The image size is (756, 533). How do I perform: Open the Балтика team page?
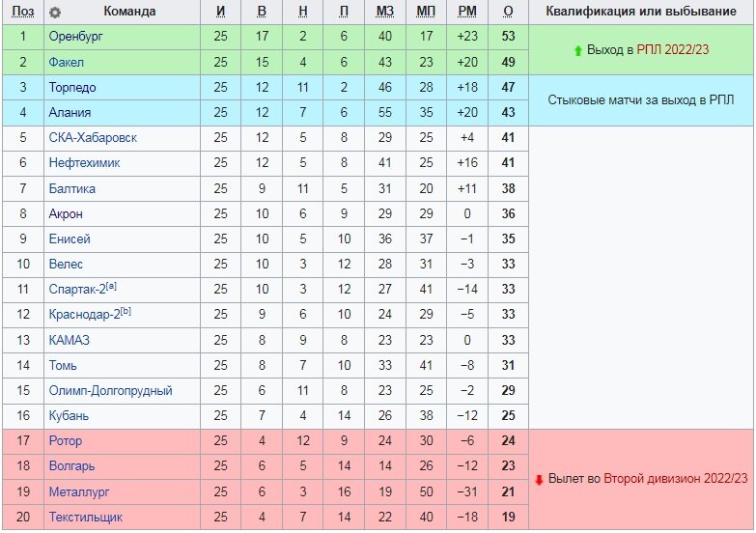(71, 188)
